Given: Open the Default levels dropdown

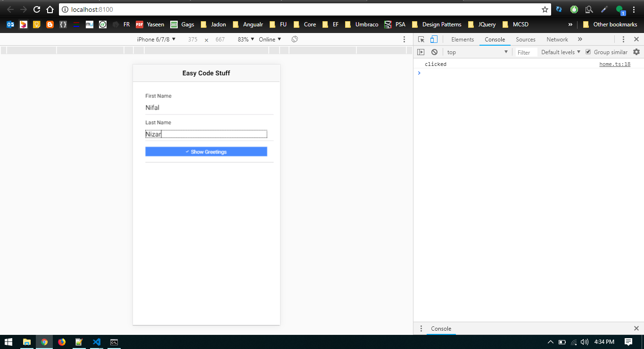Looking at the screenshot, I should [560, 52].
